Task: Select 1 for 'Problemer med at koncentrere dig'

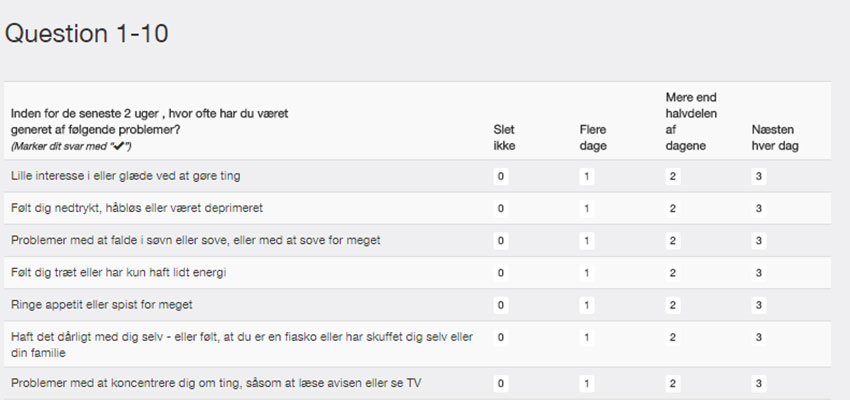Action: click(x=587, y=384)
